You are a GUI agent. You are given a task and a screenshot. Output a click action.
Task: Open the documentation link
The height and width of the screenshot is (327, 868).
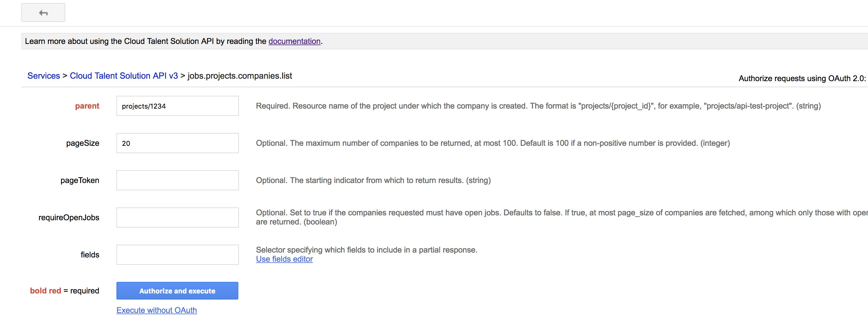(294, 41)
